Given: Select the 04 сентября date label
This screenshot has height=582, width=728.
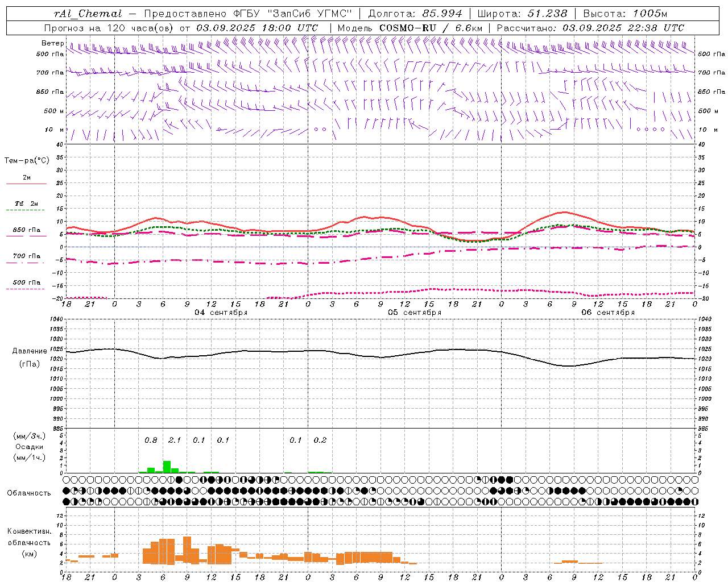Looking at the screenshot, I should point(221,313).
